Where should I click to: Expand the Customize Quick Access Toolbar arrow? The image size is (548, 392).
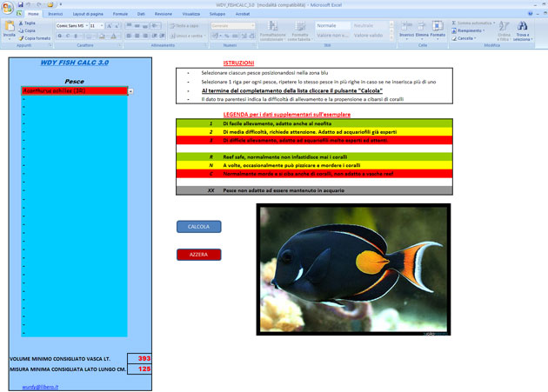(61, 5)
